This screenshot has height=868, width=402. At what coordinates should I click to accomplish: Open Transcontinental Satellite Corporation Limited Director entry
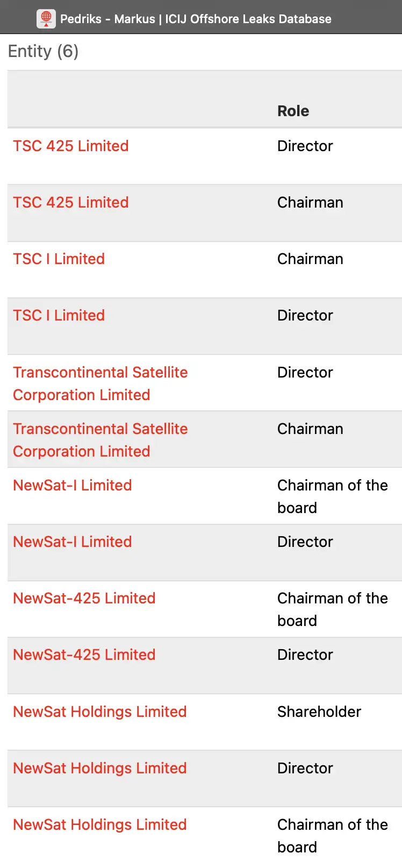[100, 383]
